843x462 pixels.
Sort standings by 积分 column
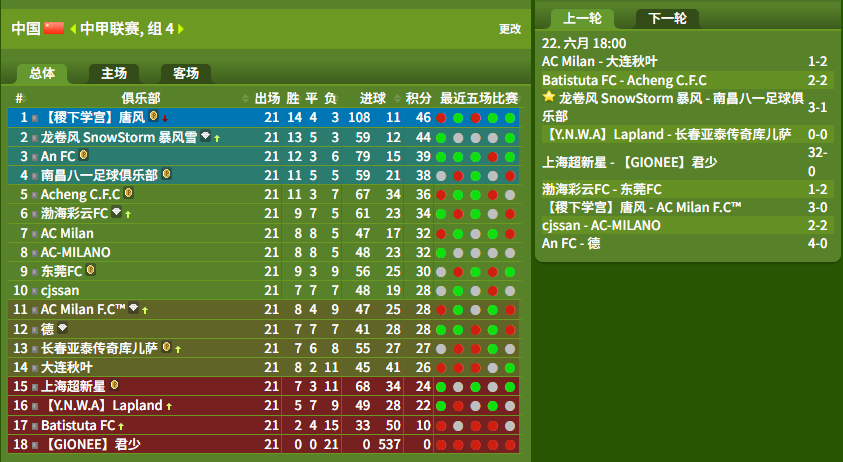[x=418, y=98]
